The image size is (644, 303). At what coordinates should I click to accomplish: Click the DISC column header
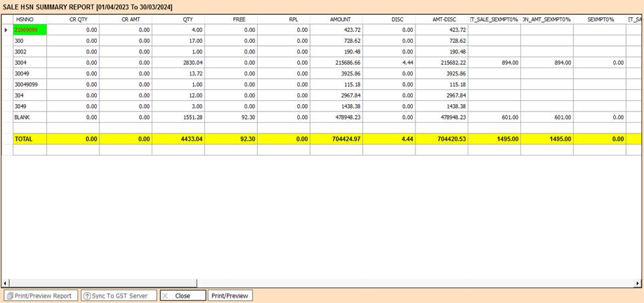coord(397,20)
